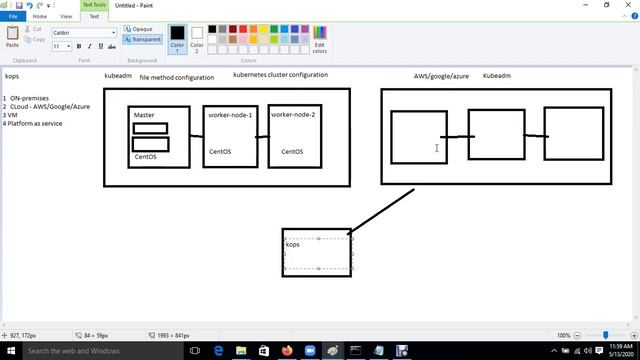640x360 pixels.
Task: Collapse the ribbon with the chevron
Action: (x=624, y=16)
